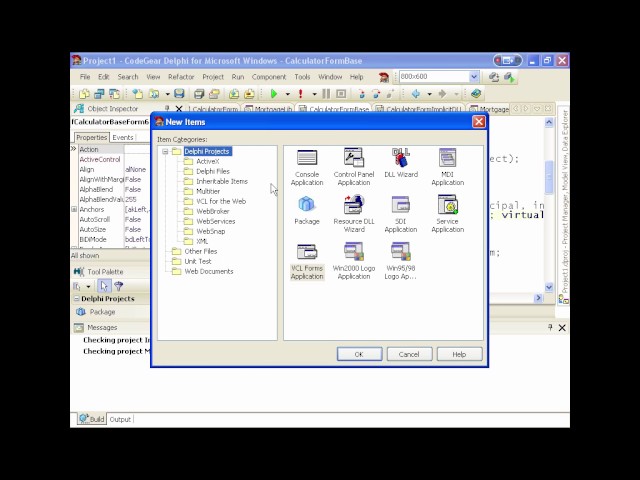Click the Help button in dialog
Image resolution: width=640 pixels, height=480 pixels.
click(459, 354)
